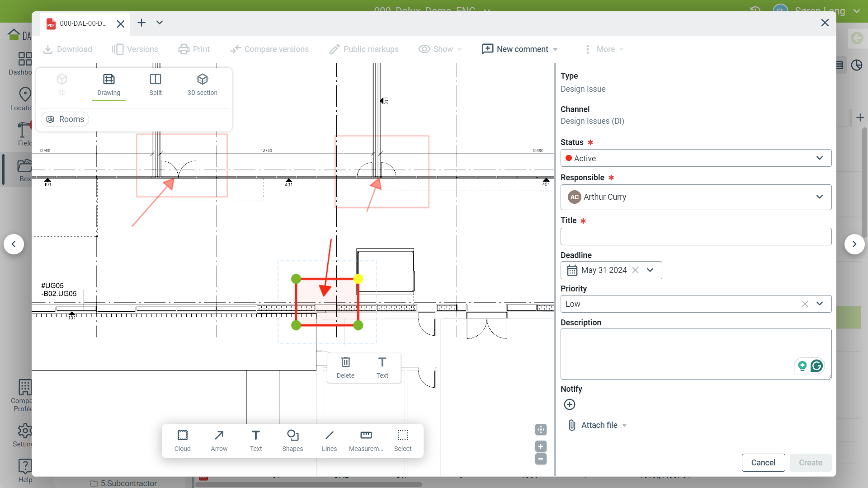Add a person to Notify
Screen dimensions: 868x488
pos(570,404)
